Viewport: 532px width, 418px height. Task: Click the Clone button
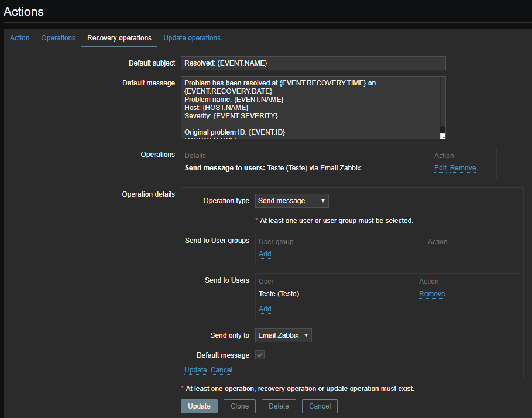tap(239, 406)
